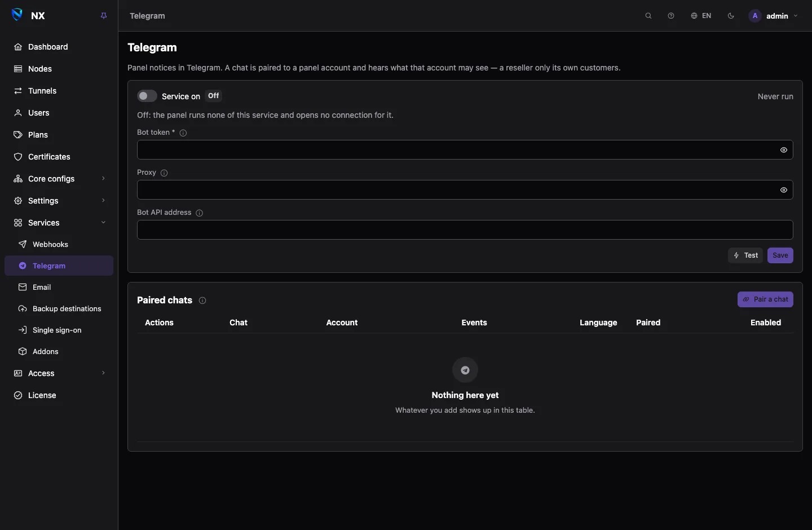Viewport: 812px width, 530px height.
Task: Click the admin avatar circle
Action: tap(755, 16)
